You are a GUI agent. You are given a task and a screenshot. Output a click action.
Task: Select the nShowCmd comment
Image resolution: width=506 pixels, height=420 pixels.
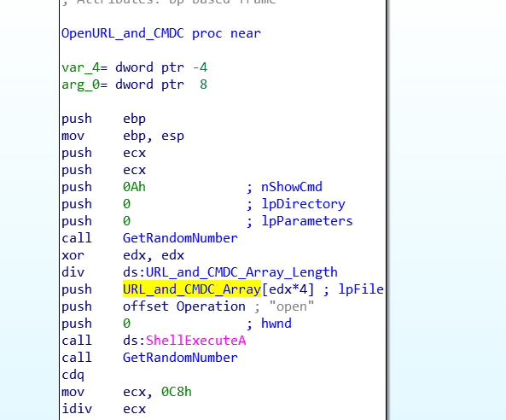tap(292, 187)
